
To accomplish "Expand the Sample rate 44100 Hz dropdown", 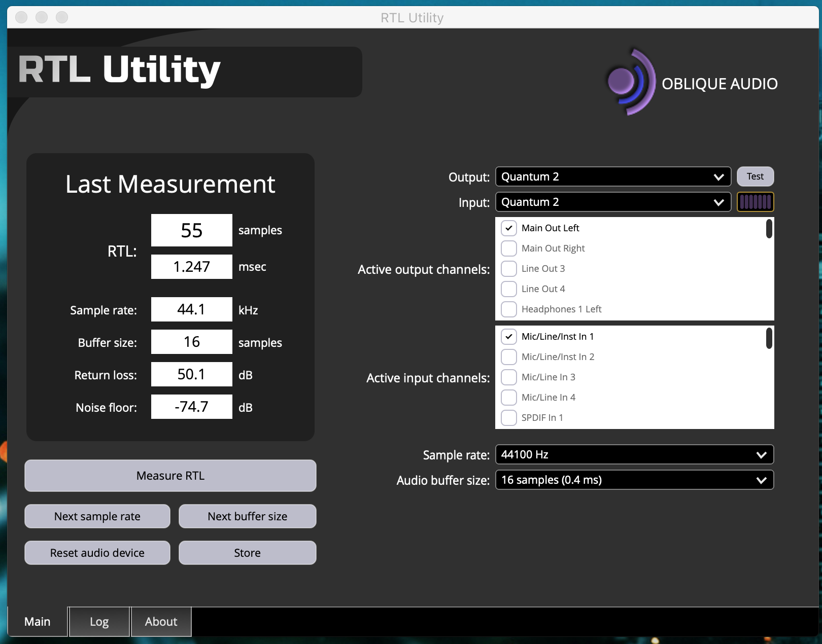I will tap(634, 454).
